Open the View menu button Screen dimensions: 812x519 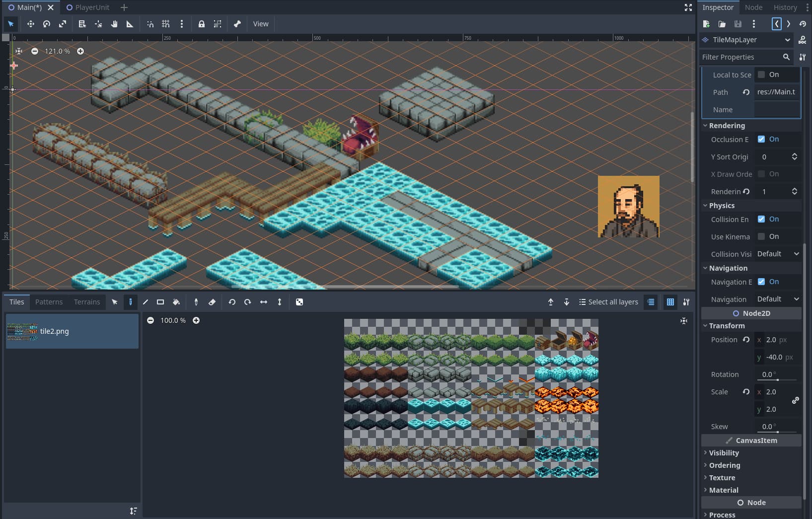(261, 24)
